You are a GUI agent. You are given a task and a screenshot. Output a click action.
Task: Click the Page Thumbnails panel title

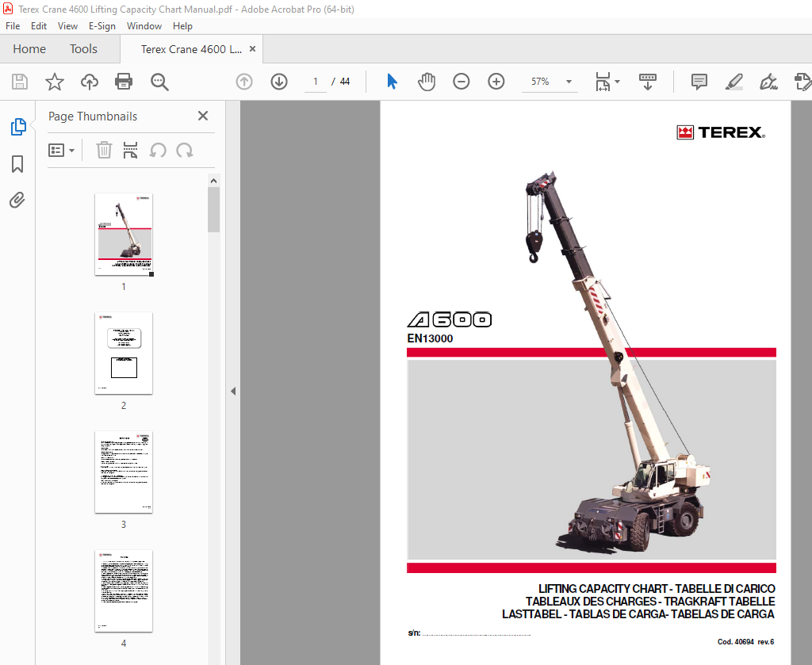(93, 117)
